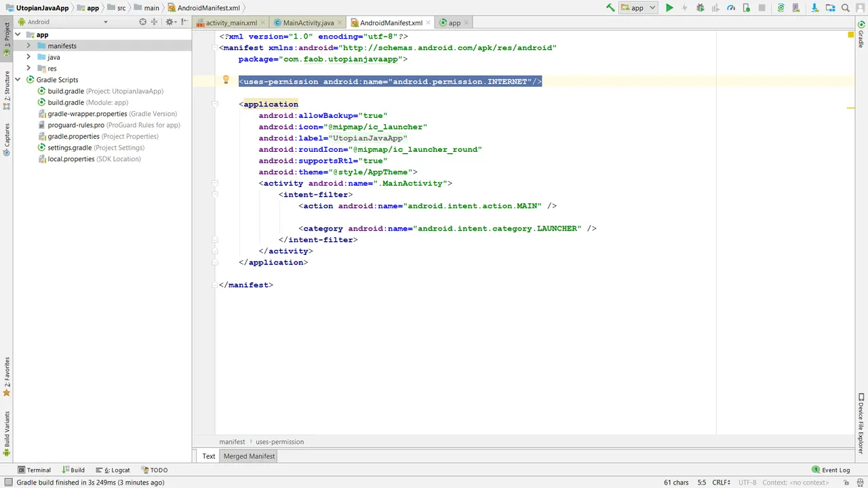Open gradle.properties file
The image size is (868, 488).
tap(97, 136)
